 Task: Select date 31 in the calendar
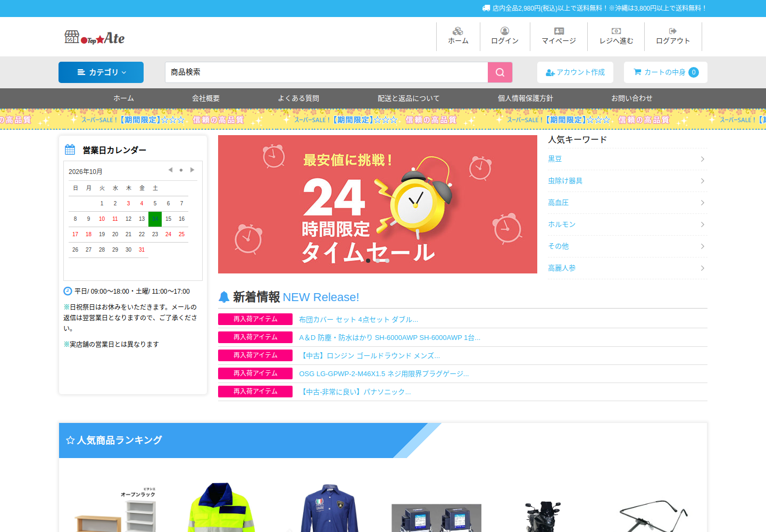pos(141,250)
